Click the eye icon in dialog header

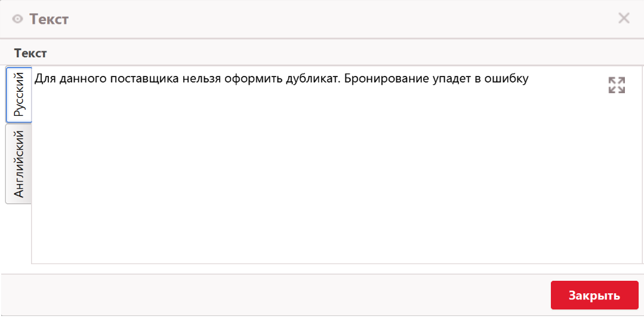tap(17, 19)
